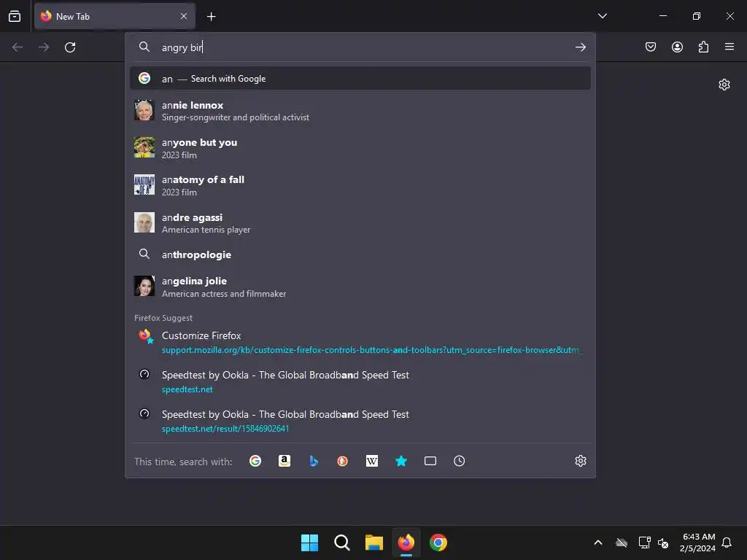This screenshot has height=560, width=747.
Task: Open the speedtest.net link
Action: (187, 389)
